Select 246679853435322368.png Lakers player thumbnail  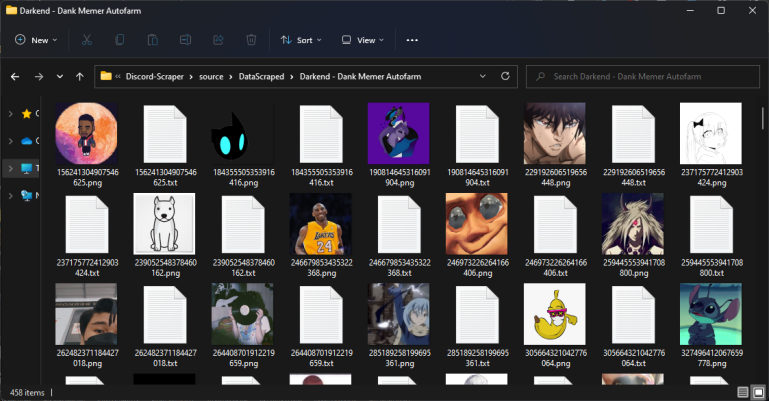(321, 224)
